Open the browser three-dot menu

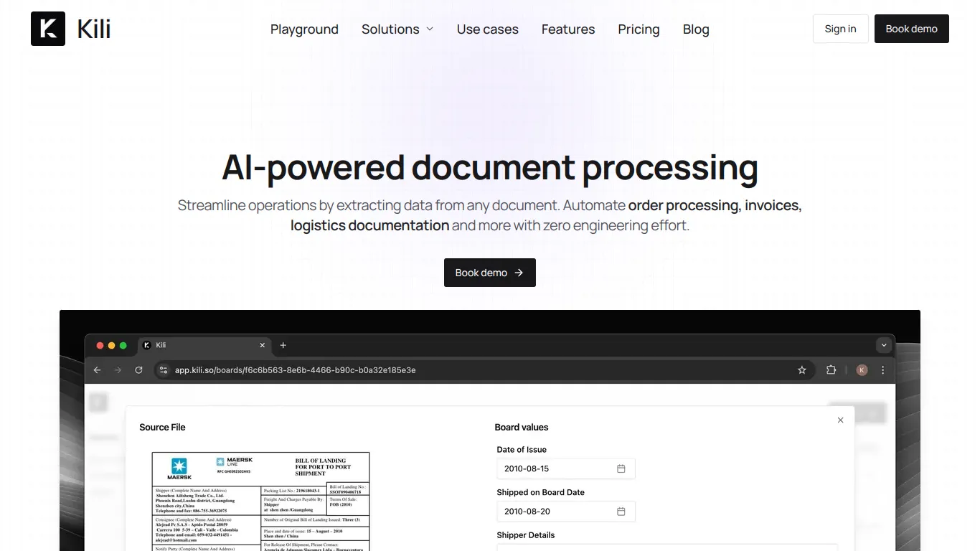(883, 370)
